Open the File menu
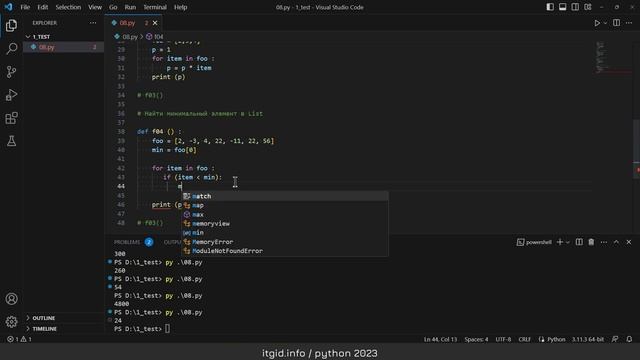640x360 pixels. coord(25,7)
